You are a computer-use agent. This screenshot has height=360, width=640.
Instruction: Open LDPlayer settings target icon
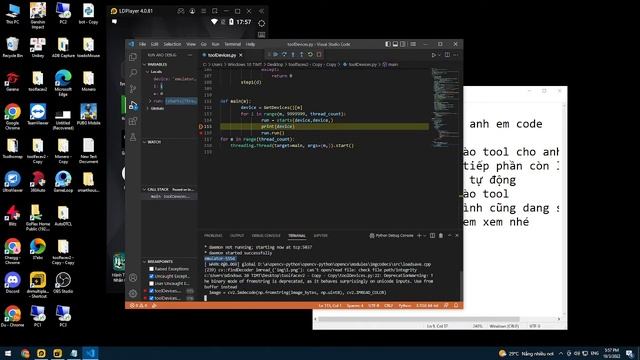coord(262,23)
